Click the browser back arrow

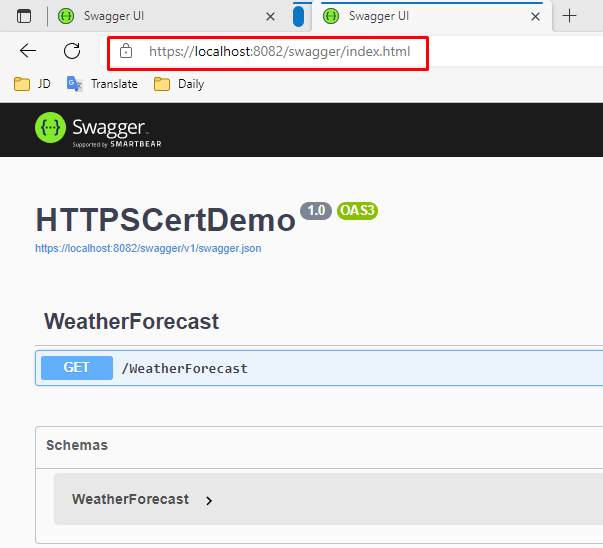(28, 51)
